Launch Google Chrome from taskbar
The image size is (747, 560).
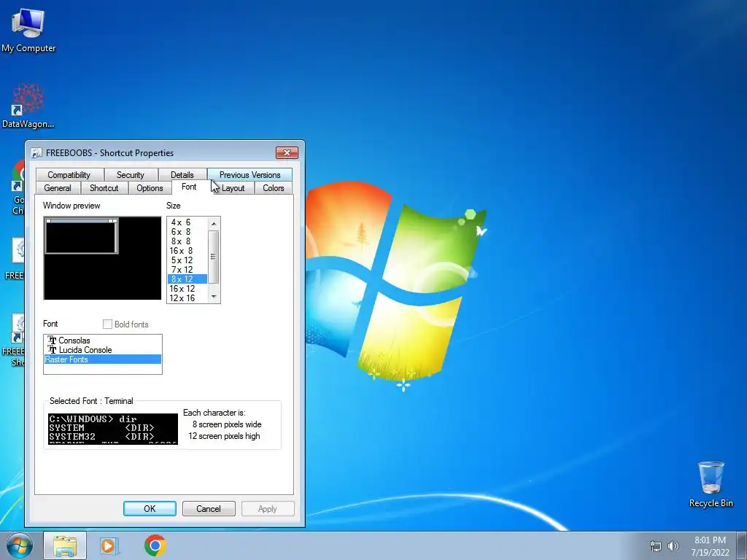[155, 545]
